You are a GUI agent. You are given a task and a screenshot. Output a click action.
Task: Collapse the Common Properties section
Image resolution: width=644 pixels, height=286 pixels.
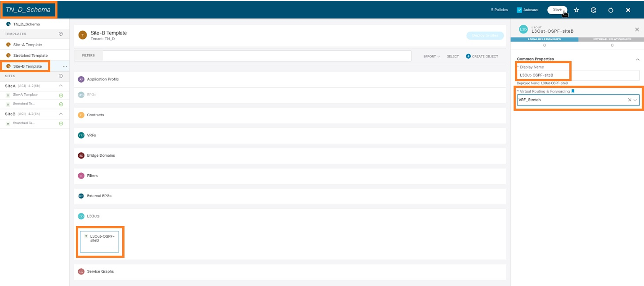click(637, 60)
